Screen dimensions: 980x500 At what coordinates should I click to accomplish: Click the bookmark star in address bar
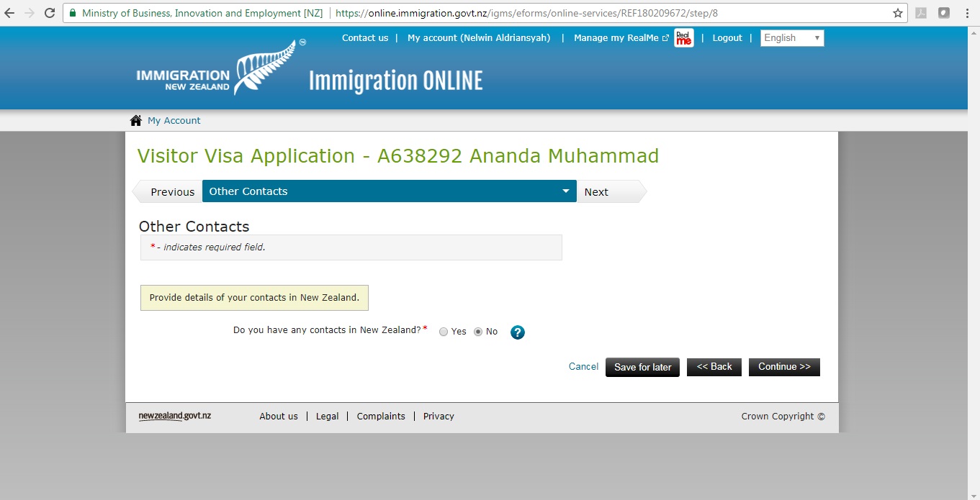[x=897, y=13]
